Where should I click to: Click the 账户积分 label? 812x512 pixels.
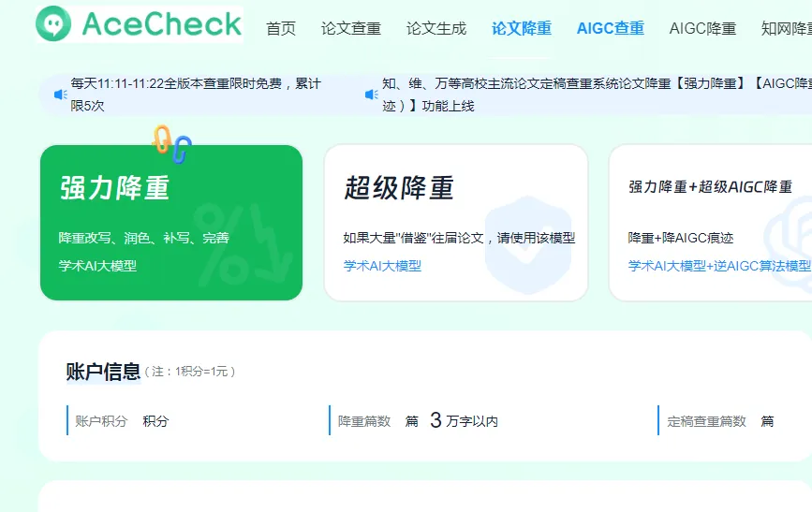click(101, 421)
